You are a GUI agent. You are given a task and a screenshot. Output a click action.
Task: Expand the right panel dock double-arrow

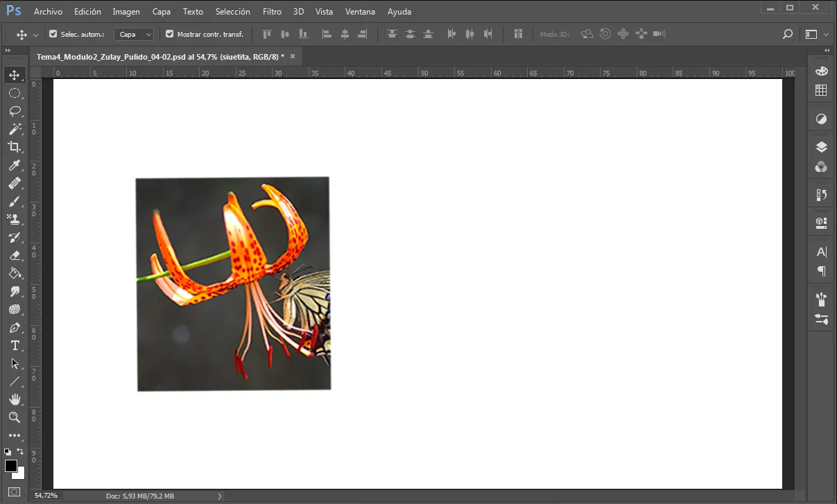coord(827,51)
